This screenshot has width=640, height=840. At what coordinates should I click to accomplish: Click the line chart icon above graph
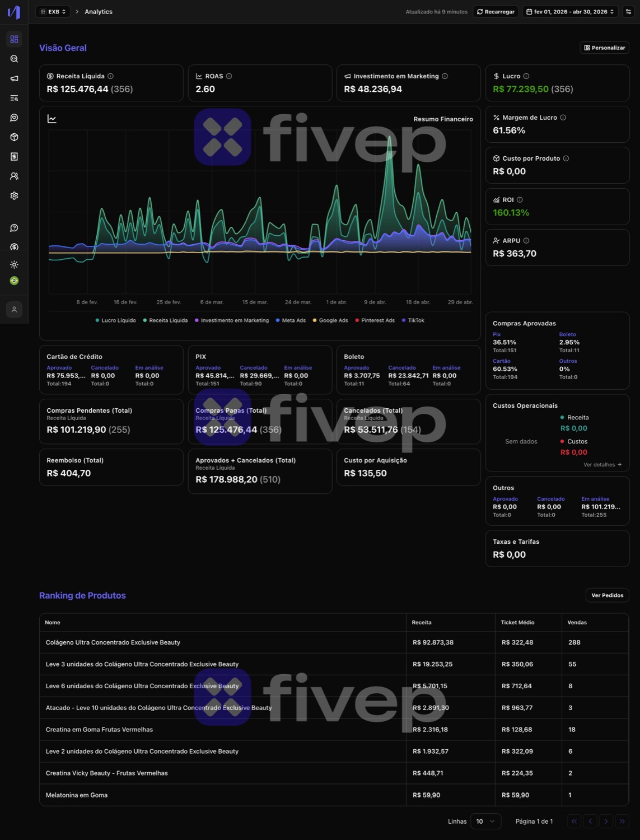pos(52,119)
